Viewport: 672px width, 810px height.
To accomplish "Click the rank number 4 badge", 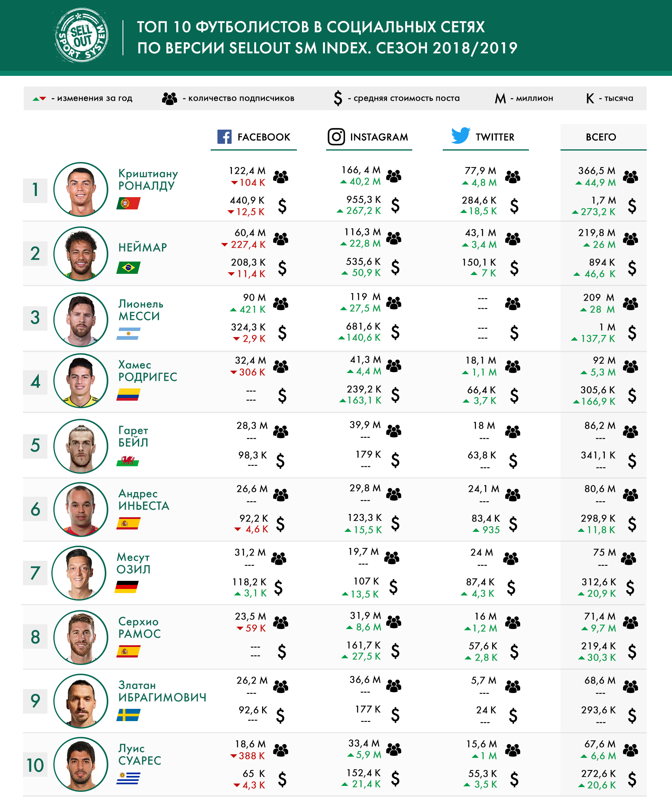I will 35,382.
